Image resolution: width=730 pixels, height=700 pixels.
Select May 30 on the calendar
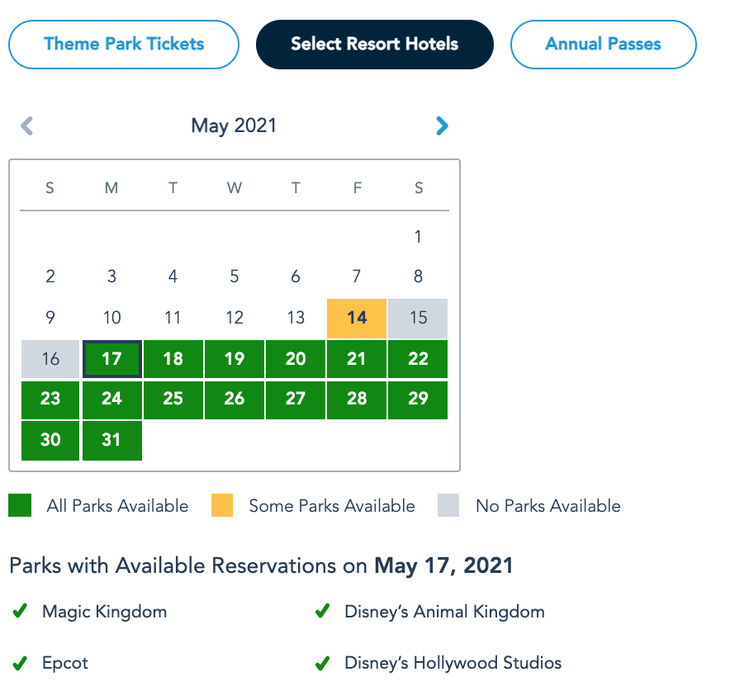tap(50, 440)
